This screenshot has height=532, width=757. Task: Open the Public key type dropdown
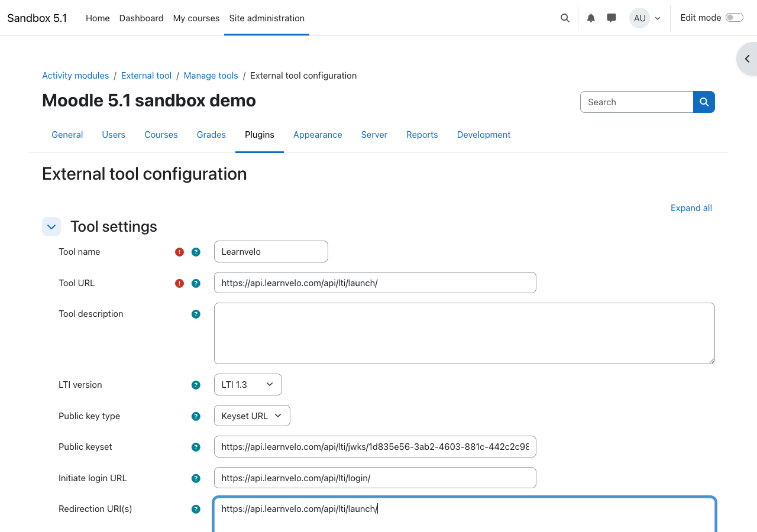[x=252, y=416]
